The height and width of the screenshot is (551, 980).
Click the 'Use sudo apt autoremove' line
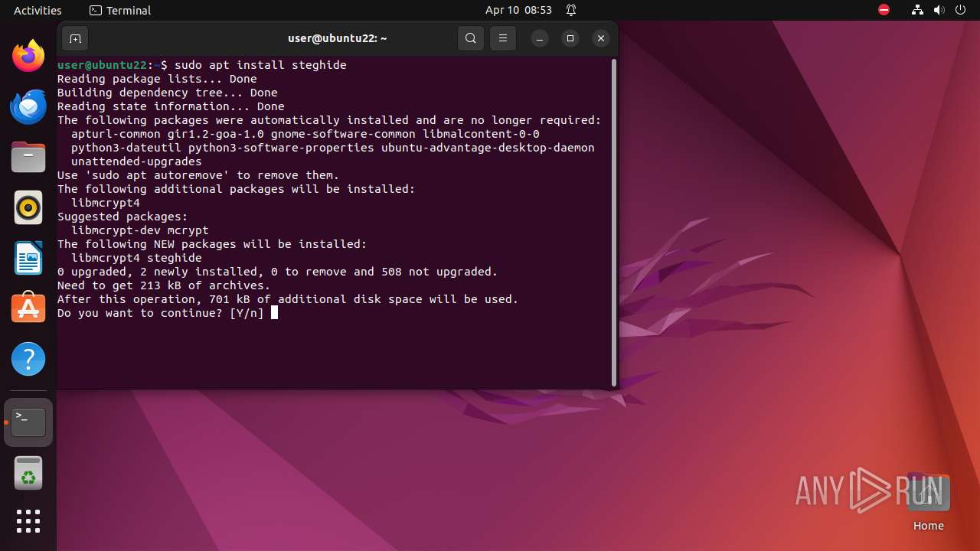(x=198, y=175)
